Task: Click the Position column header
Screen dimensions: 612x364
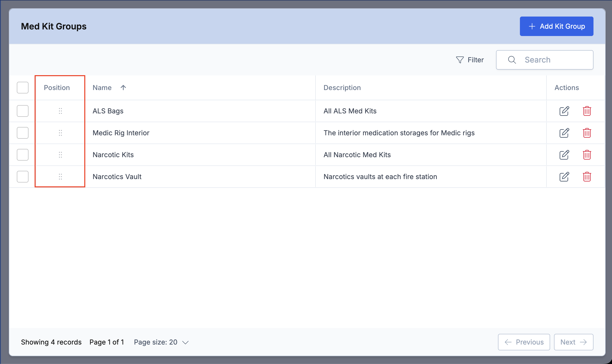Action: pos(57,88)
